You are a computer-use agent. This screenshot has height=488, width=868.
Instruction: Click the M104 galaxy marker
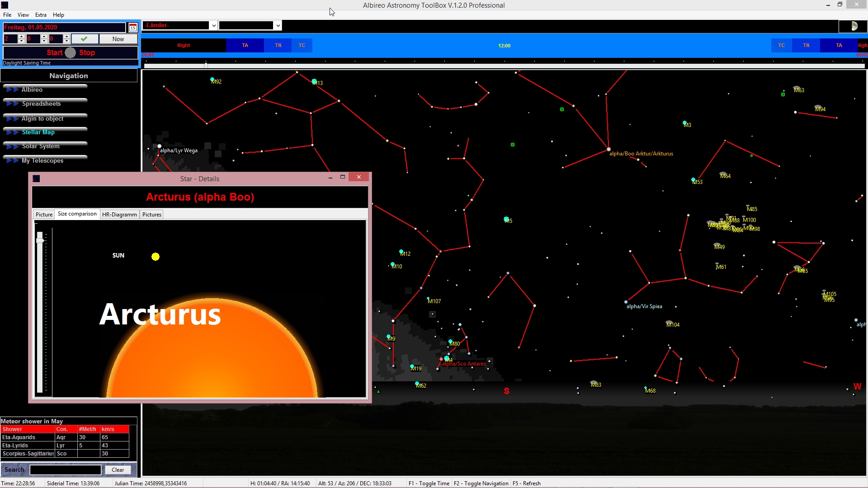[x=669, y=323]
